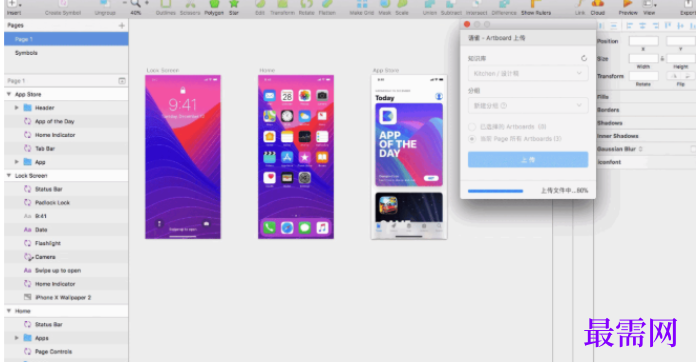Collapse the Lock Screen artboard group
Viewport: 696px width, 364px height.
click(9, 176)
